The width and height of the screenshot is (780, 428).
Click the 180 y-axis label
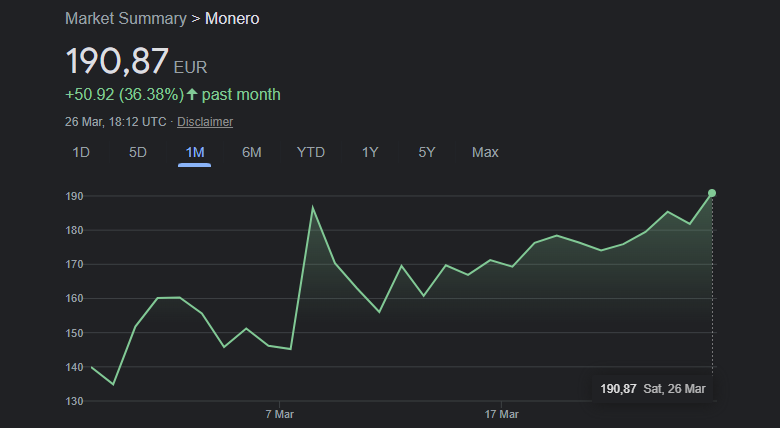[x=74, y=231]
